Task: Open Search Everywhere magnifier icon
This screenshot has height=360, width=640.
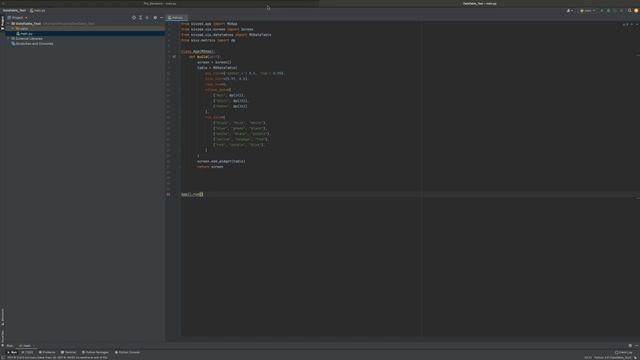Action: [x=629, y=11]
